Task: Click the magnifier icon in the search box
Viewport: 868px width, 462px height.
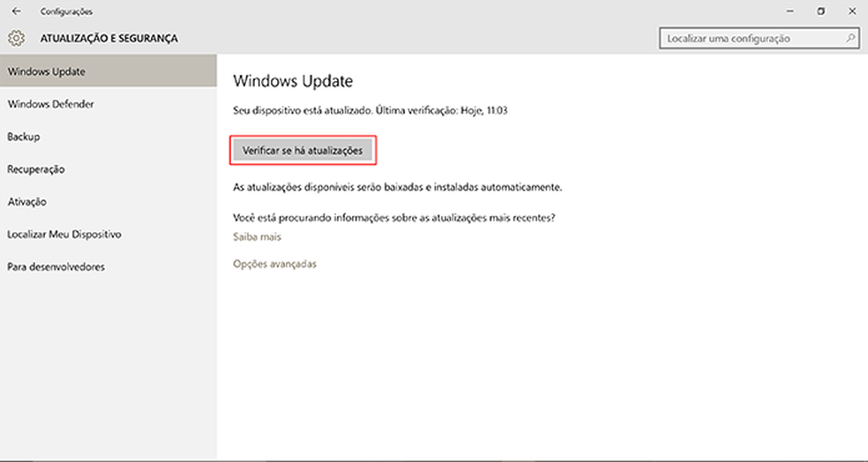Action: (850, 38)
